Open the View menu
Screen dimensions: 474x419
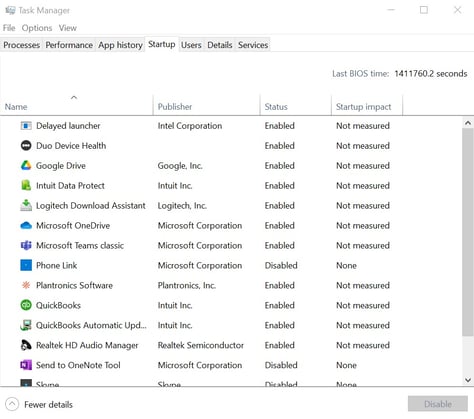68,28
